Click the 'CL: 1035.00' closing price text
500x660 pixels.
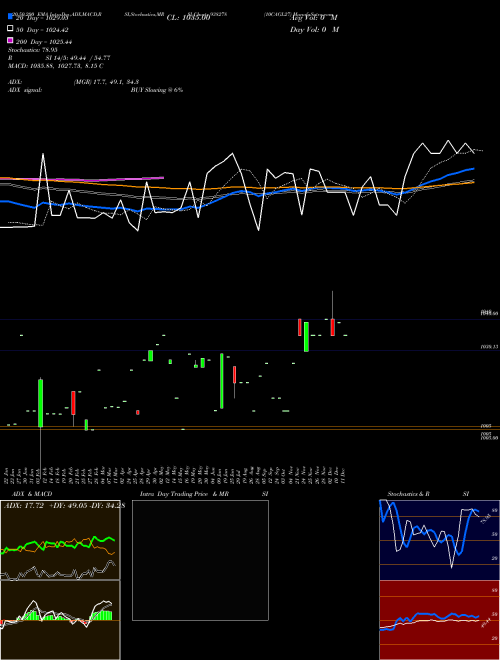click(x=188, y=18)
